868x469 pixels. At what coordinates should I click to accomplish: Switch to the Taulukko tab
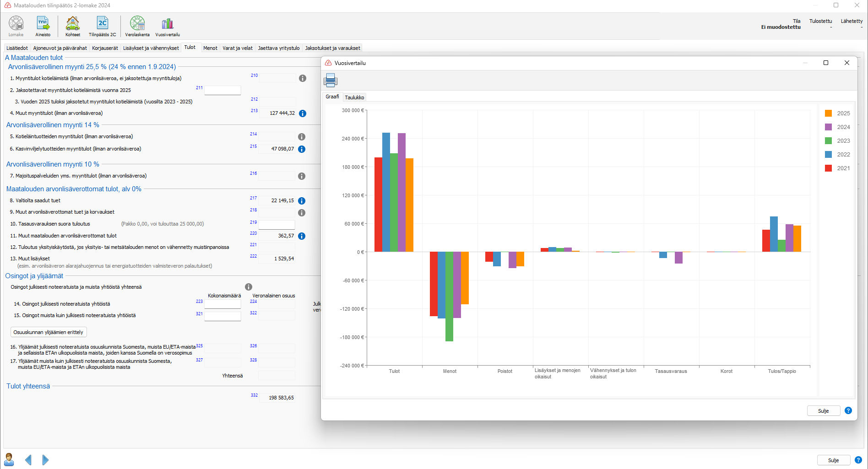coord(354,97)
